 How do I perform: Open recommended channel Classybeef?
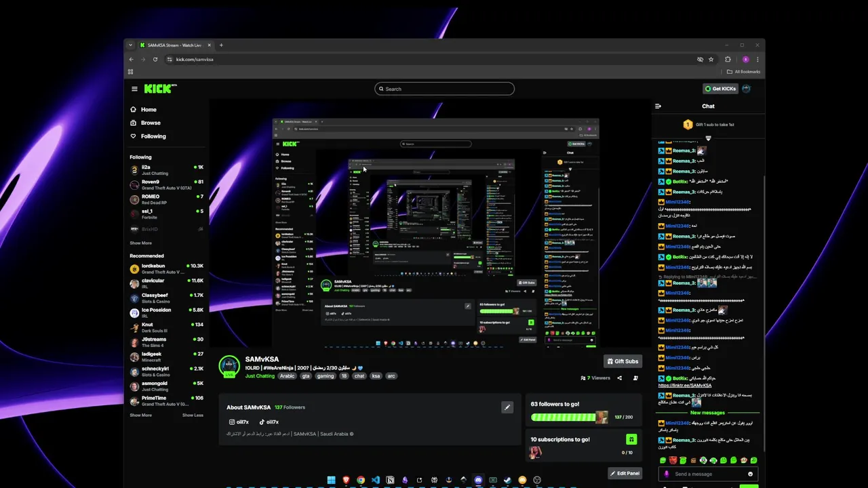[x=167, y=298]
